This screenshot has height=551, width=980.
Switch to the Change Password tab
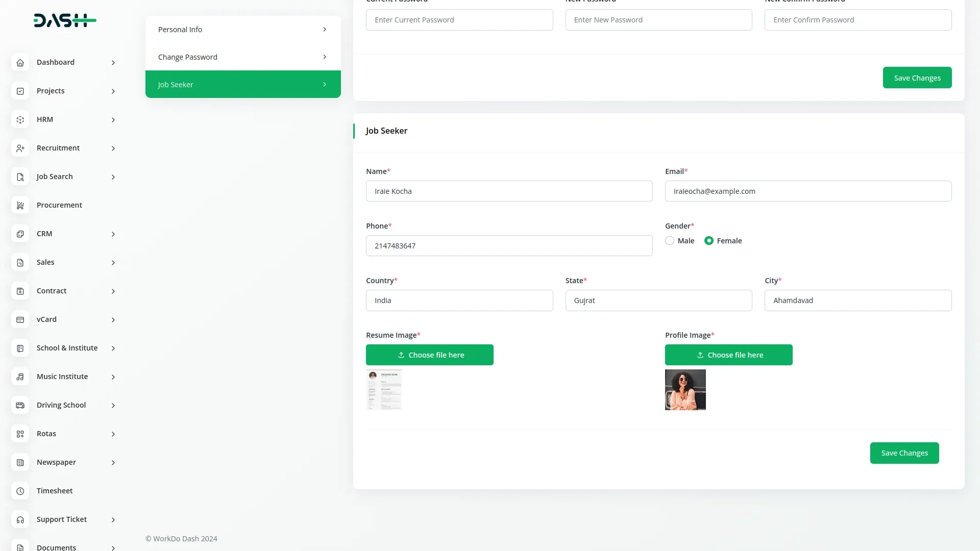point(243,57)
